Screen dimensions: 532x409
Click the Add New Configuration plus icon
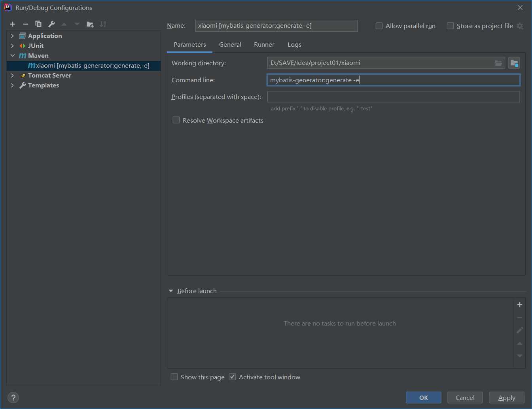pyautogui.click(x=13, y=24)
